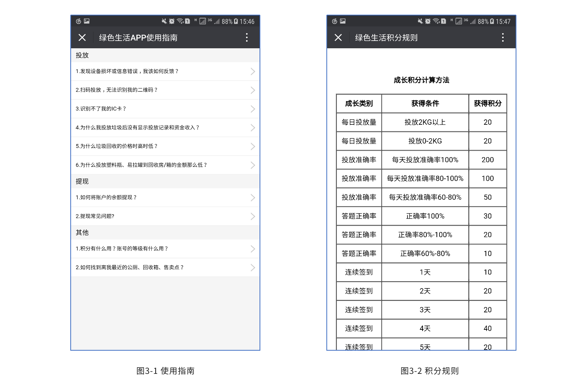Select the 连续签到 2天 condition cell
The image size is (584, 392).
[425, 291]
